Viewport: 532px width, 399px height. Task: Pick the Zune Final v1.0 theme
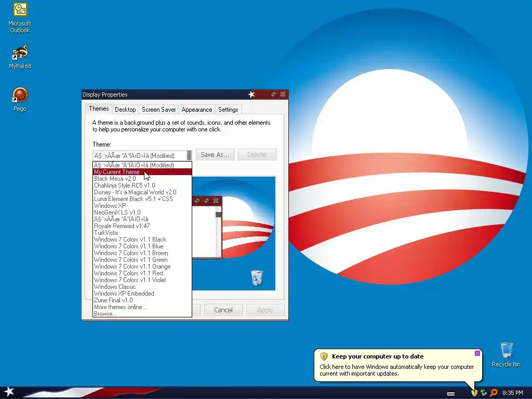coord(142,301)
